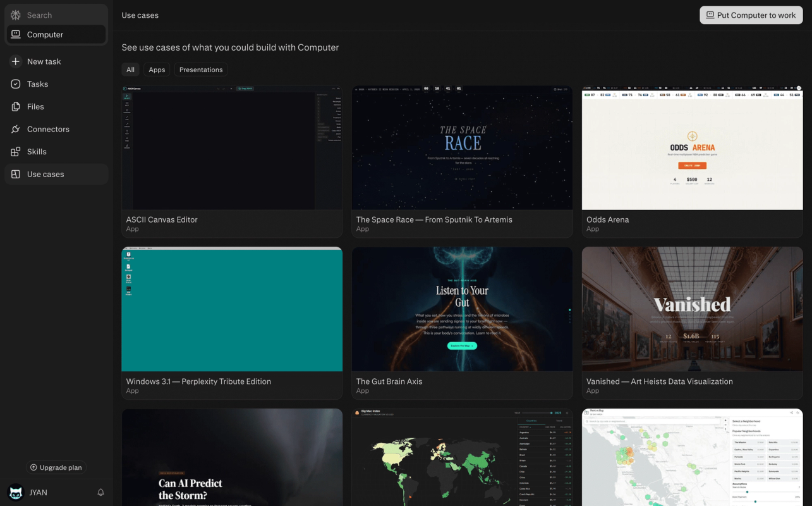Image resolution: width=812 pixels, height=506 pixels.
Task: Click the ASCII Canvas Editor title
Action: click(x=162, y=219)
